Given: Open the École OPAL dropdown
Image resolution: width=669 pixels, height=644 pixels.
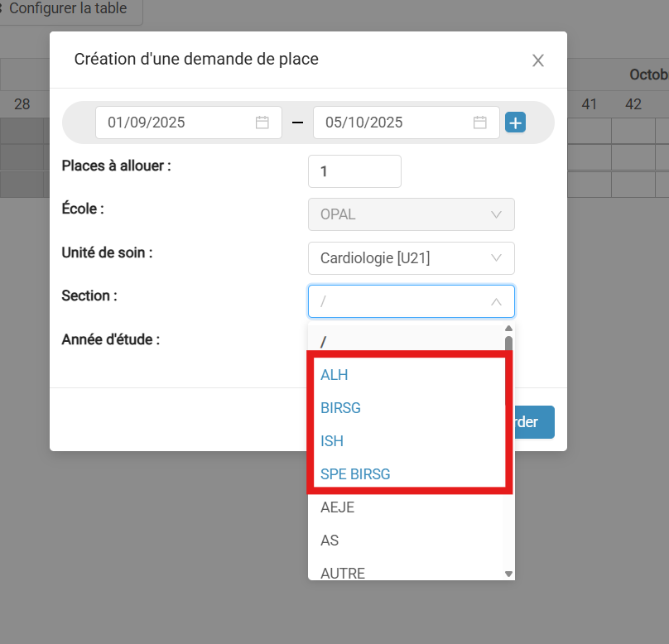Looking at the screenshot, I should pyautogui.click(x=412, y=214).
